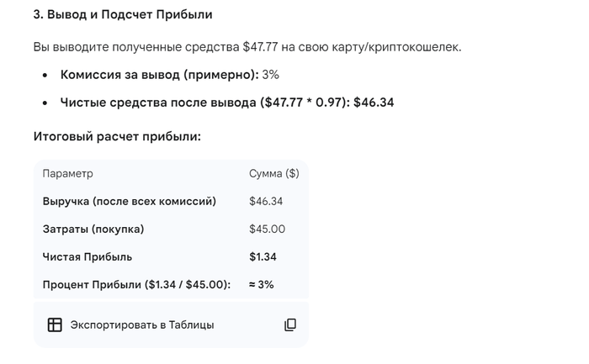Viewport: 589px width, 364px height.
Task: Click the $46.34 revenue value cell
Action: (x=266, y=202)
